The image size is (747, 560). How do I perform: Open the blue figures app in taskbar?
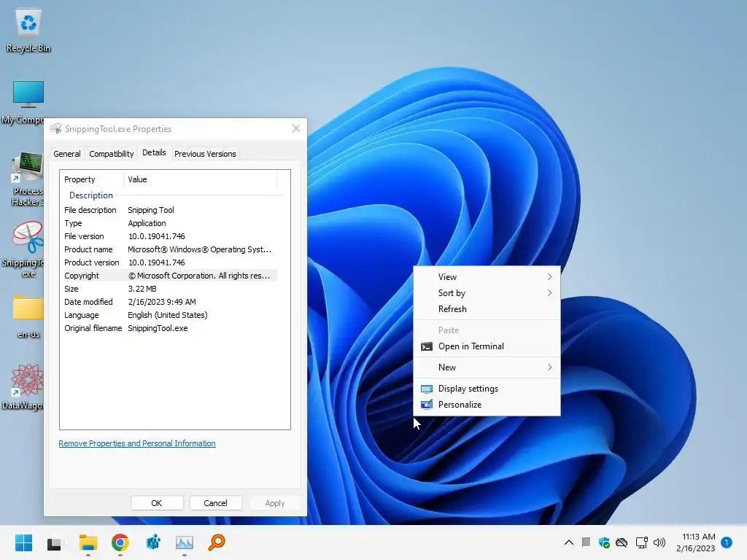[153, 542]
